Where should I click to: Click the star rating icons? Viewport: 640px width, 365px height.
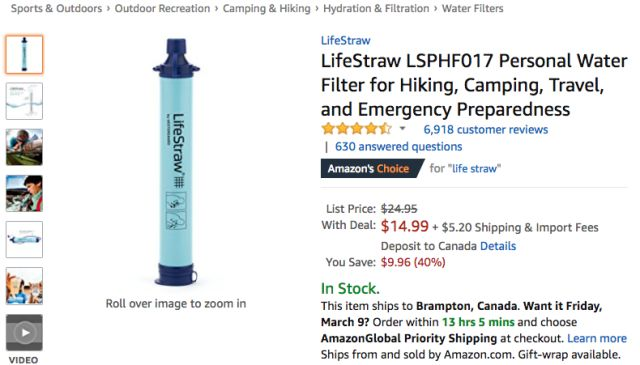pos(356,129)
